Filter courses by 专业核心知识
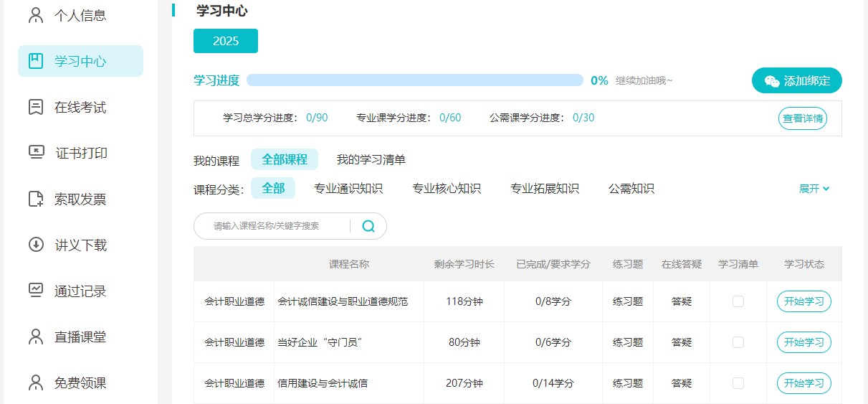The image size is (868, 404). point(446,189)
